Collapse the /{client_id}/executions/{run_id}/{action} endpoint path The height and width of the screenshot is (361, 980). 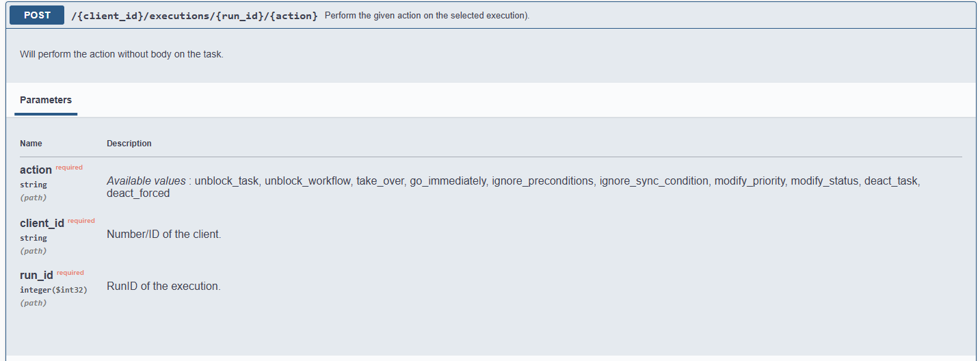pos(195,16)
